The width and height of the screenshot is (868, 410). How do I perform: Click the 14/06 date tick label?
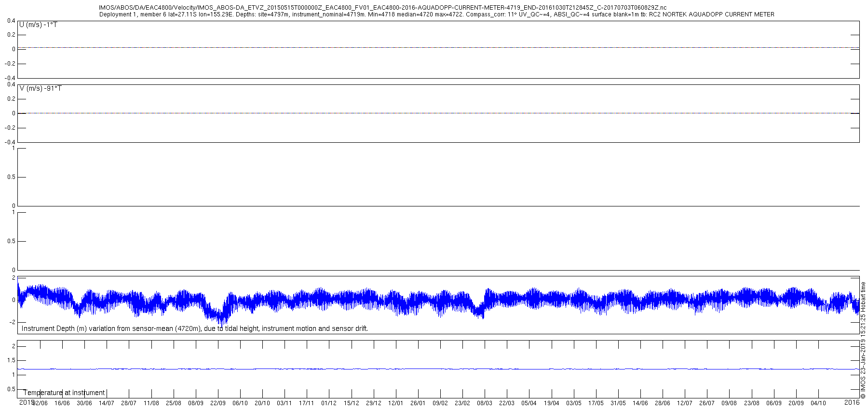640,403
